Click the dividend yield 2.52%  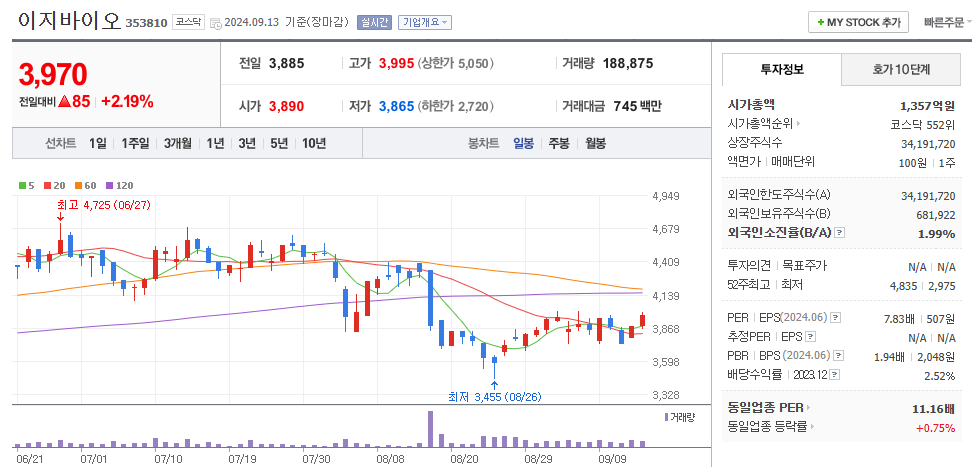939,376
